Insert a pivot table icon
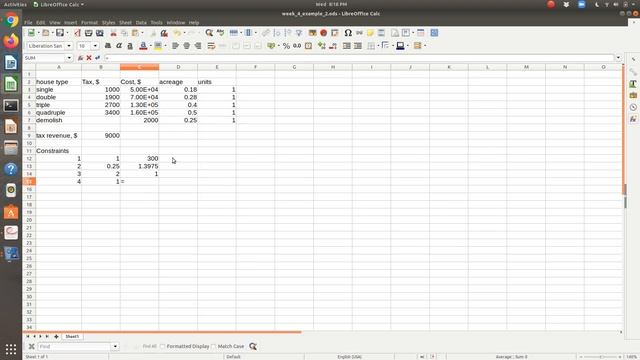640x360 pixels. 335,33
